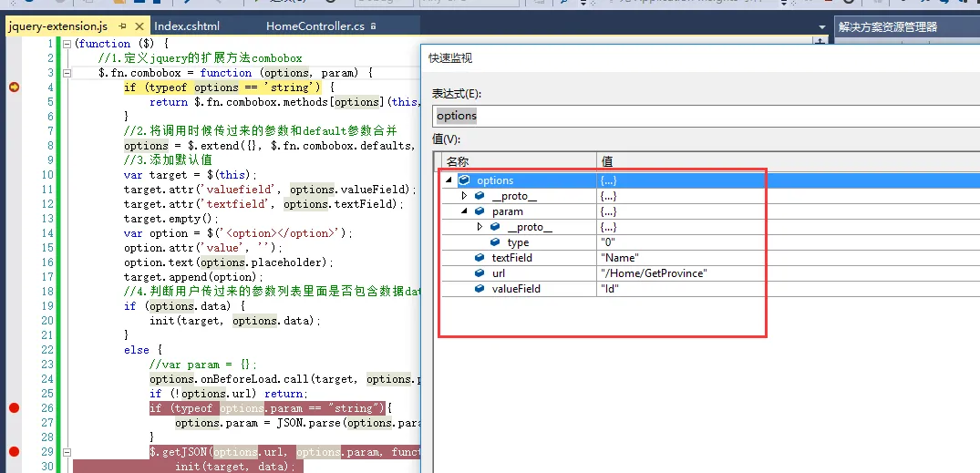The height and width of the screenshot is (473, 980).
Task: Collapse the param node
Action: (x=464, y=211)
